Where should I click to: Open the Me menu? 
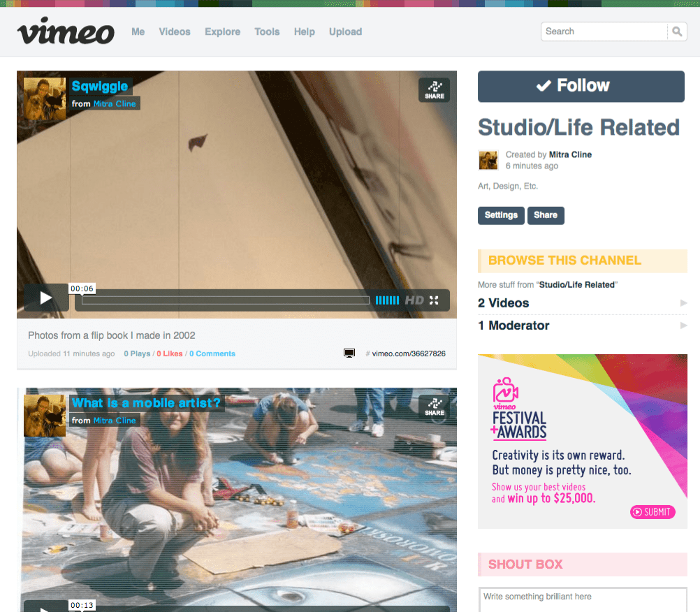click(x=138, y=31)
